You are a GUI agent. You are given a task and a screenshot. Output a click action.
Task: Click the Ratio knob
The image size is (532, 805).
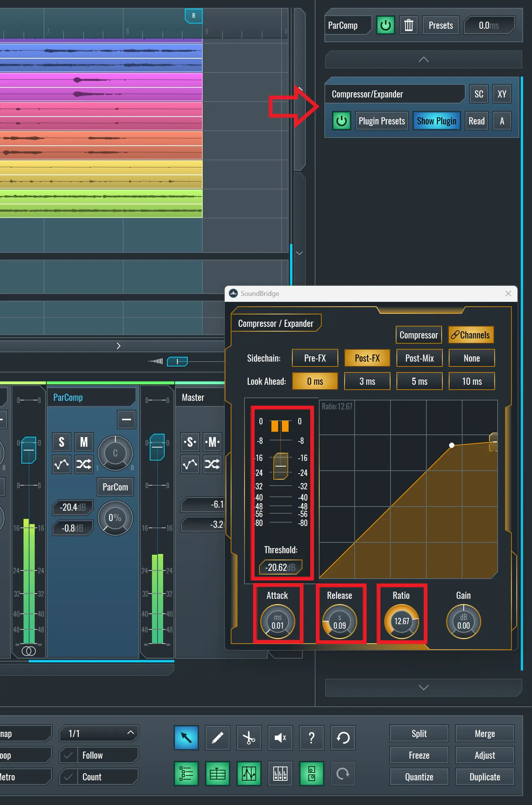point(401,622)
